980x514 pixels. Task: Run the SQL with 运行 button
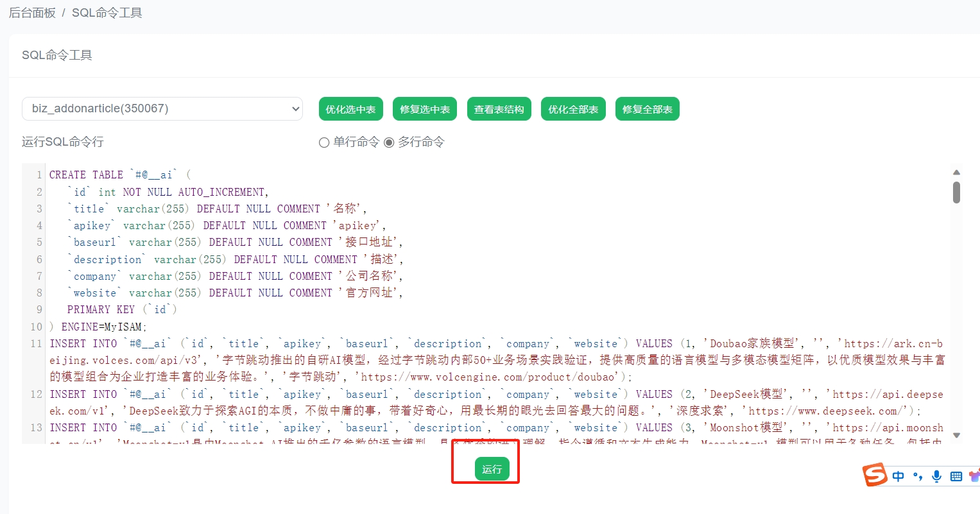click(x=492, y=469)
